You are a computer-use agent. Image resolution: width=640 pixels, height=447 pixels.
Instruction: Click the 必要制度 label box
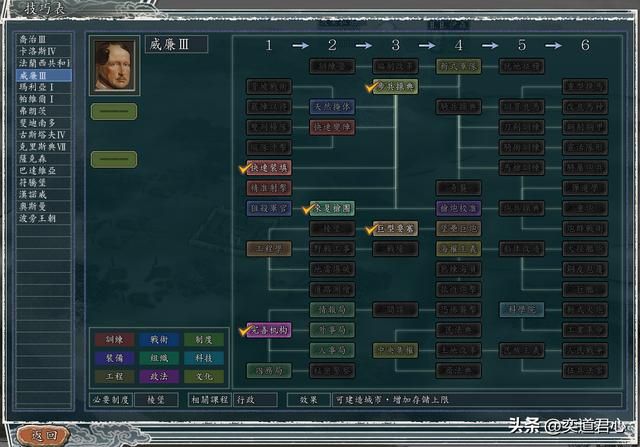click(111, 400)
